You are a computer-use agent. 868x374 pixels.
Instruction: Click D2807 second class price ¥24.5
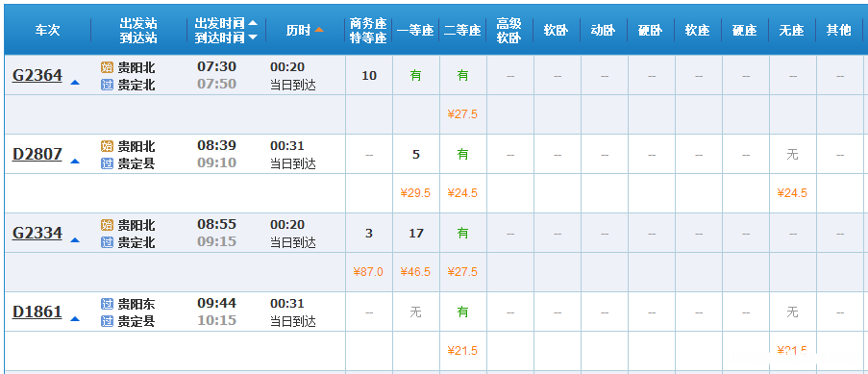[x=462, y=193]
